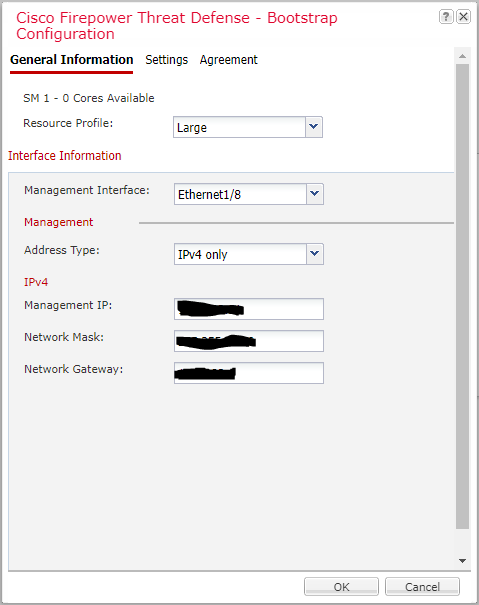This screenshot has height=605, width=479.
Task: Click the OK button
Action: click(341, 586)
